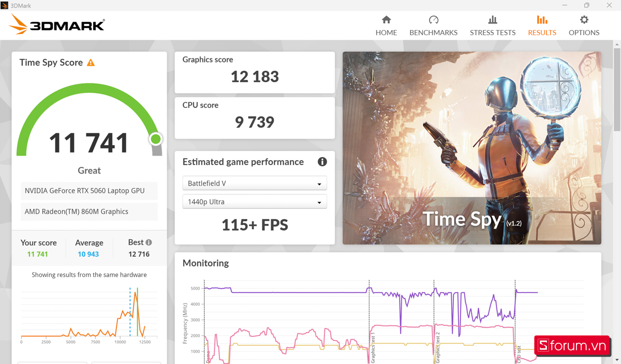Go to the HOME tab
This screenshot has height=364, width=621.
tap(386, 26)
